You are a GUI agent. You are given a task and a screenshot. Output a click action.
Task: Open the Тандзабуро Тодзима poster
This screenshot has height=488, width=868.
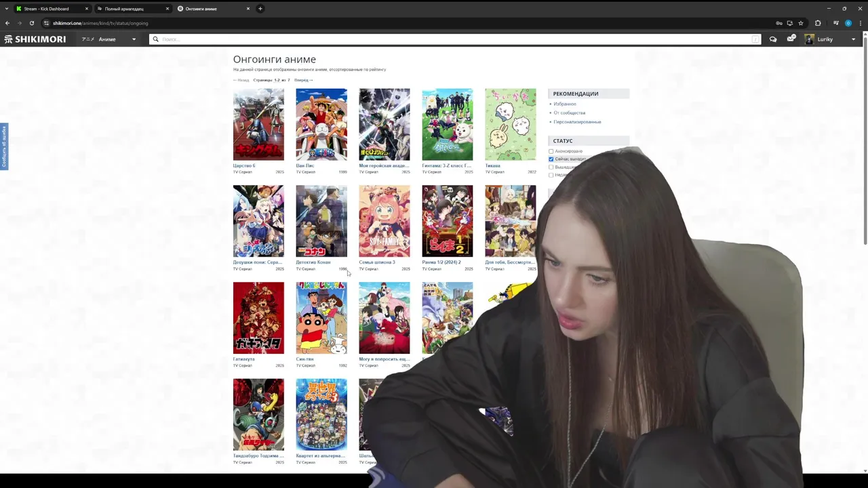point(258,415)
